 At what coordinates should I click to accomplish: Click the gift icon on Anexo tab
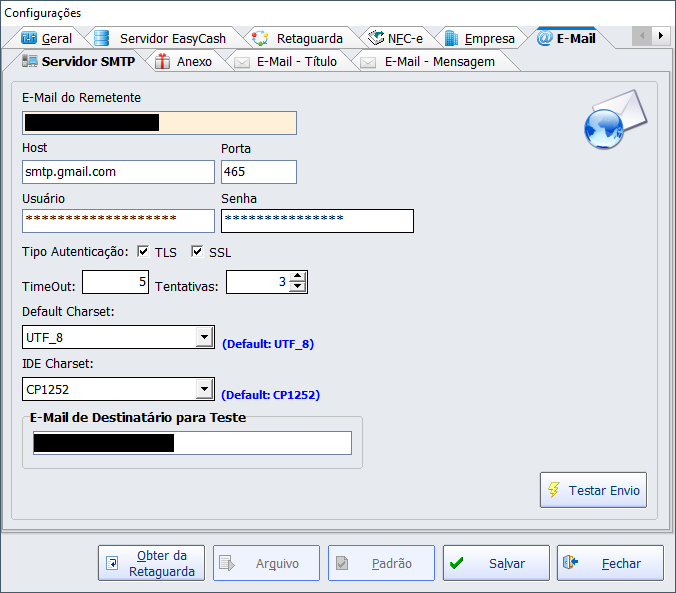[162, 61]
